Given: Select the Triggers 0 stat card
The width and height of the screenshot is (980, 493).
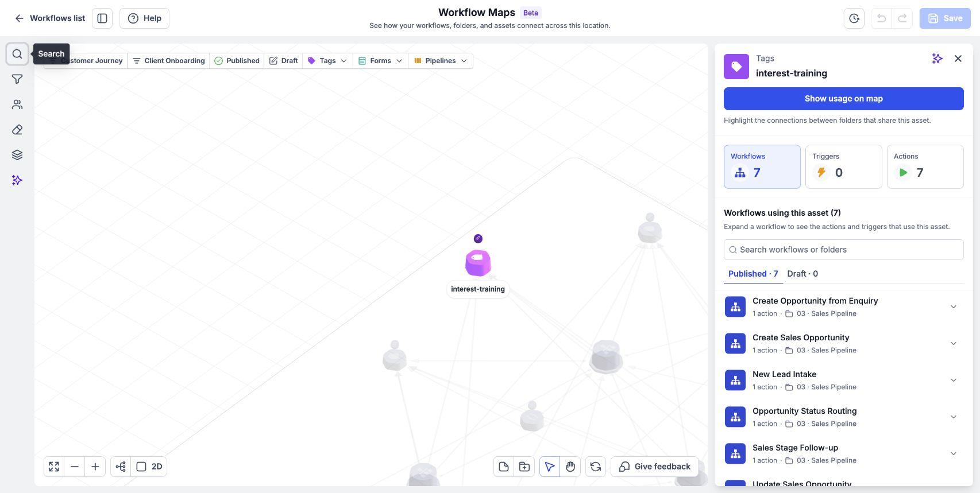Looking at the screenshot, I should click(844, 166).
